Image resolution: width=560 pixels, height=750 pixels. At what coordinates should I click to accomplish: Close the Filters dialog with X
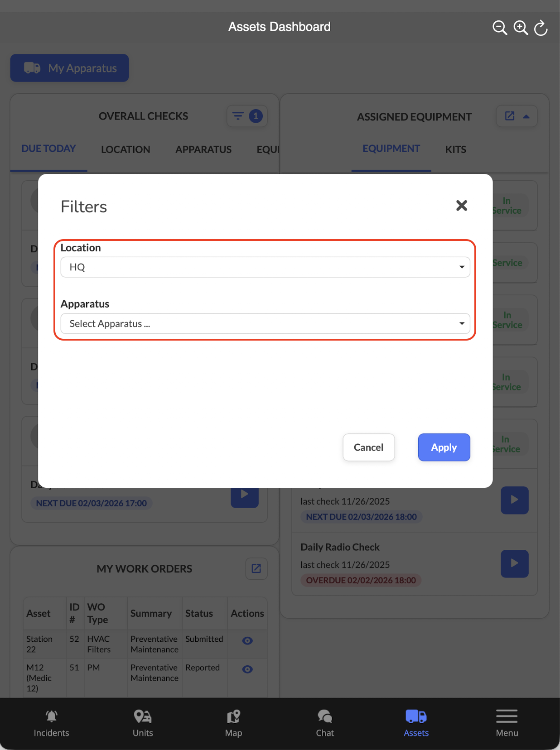coord(461,206)
